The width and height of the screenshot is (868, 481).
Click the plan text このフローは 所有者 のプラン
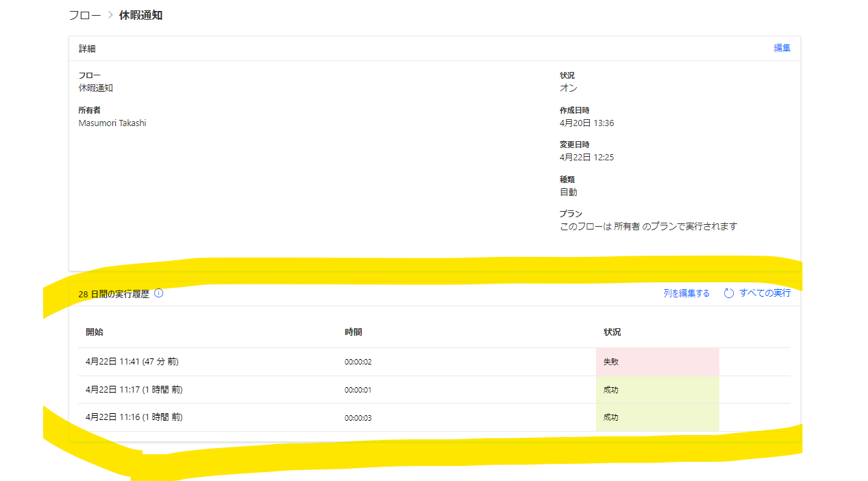coord(648,226)
